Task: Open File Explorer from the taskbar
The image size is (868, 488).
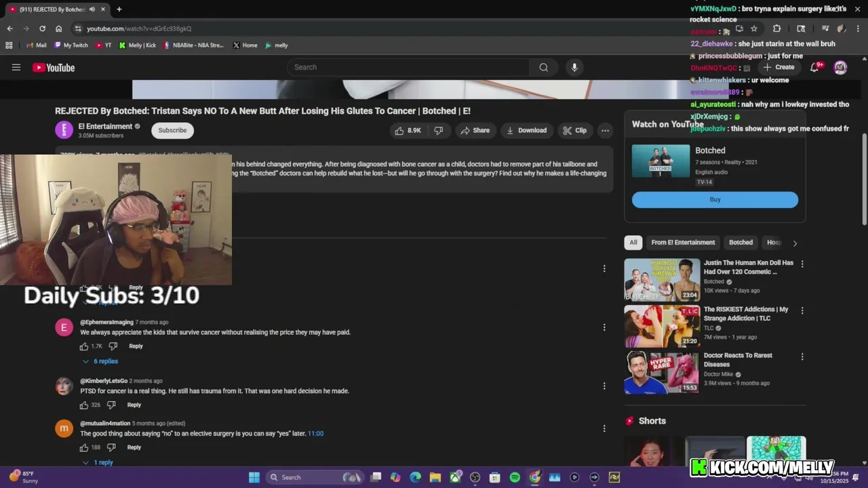Action: pos(435,477)
